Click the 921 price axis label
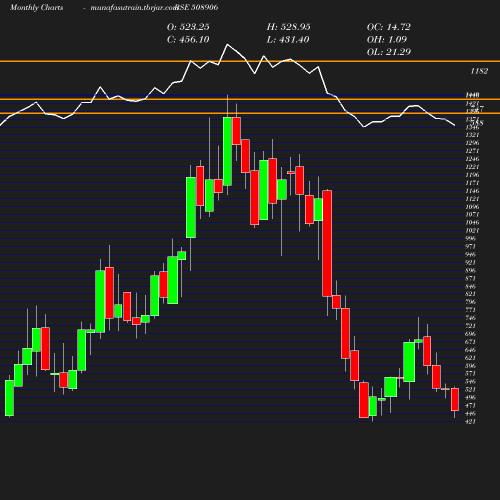 [x=470, y=263]
